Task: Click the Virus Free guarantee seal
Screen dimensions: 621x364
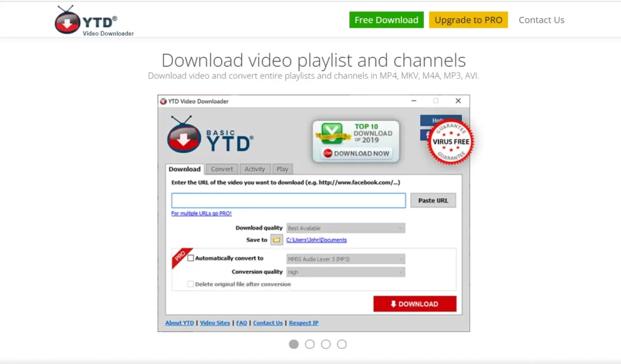Action: click(451, 141)
